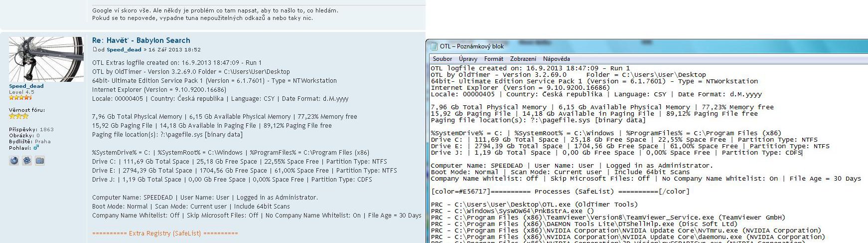This screenshot has width=868, height=243.
Task: Open the globe website icon under Speed_dead's profile
Action: coord(14,161)
